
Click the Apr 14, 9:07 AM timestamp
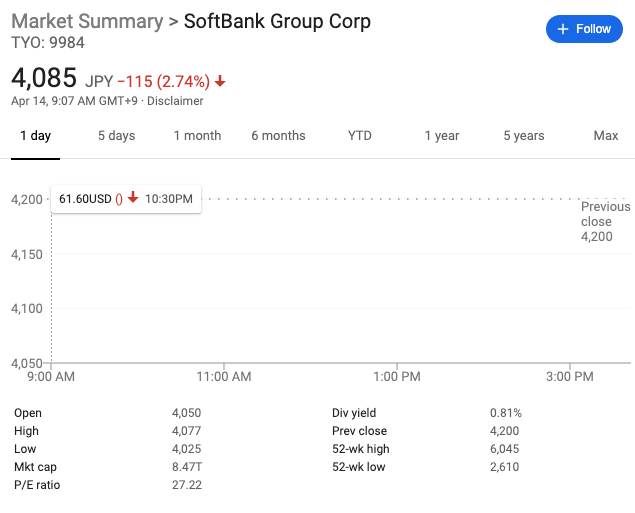(74, 101)
